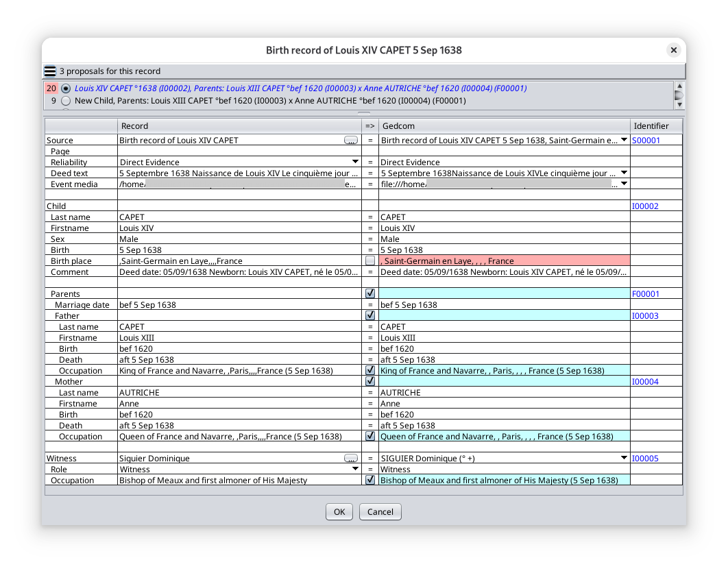The width and height of the screenshot is (728, 571).
Task: Open the Witness Role dropdown
Action: coord(355,469)
